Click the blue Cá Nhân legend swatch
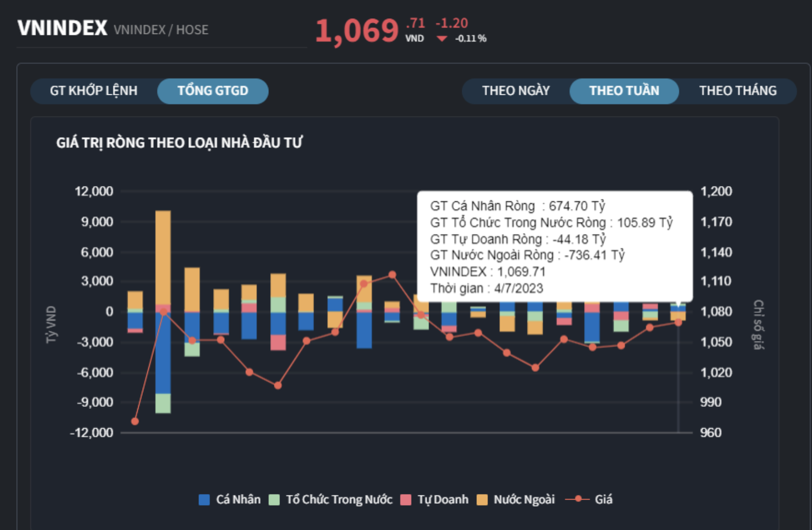This screenshot has width=812, height=530. [x=204, y=500]
